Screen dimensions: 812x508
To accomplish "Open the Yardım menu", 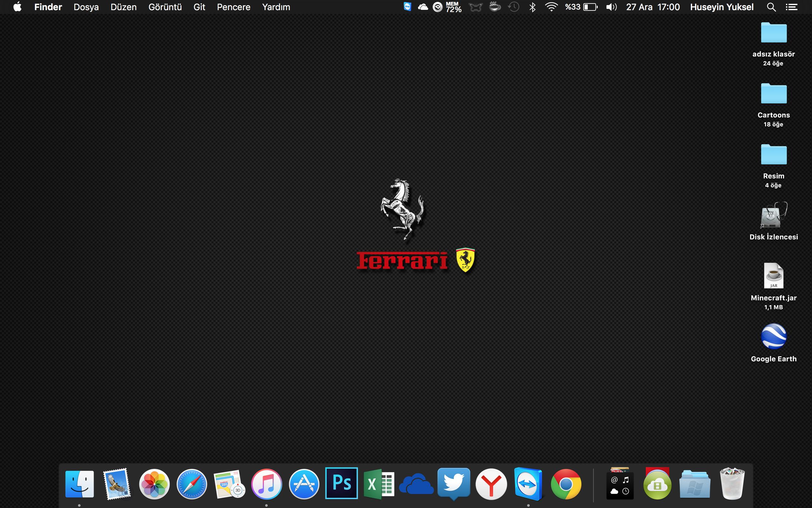I will [x=276, y=7].
